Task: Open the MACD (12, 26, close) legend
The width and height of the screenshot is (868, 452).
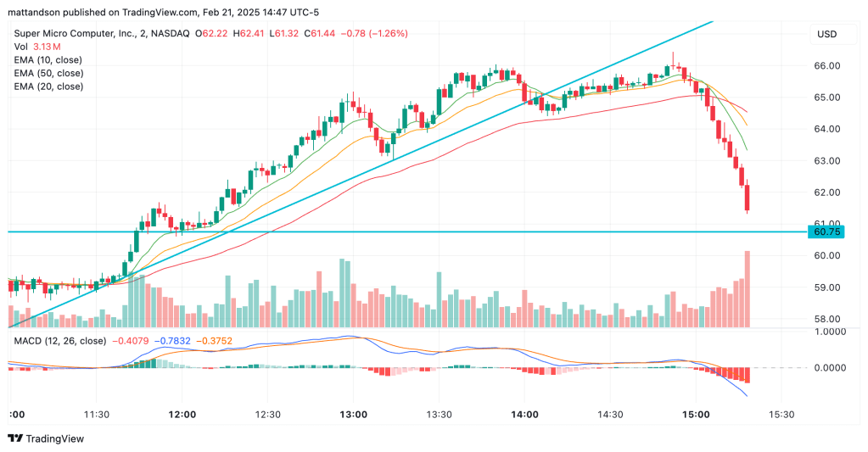Action: (59, 341)
